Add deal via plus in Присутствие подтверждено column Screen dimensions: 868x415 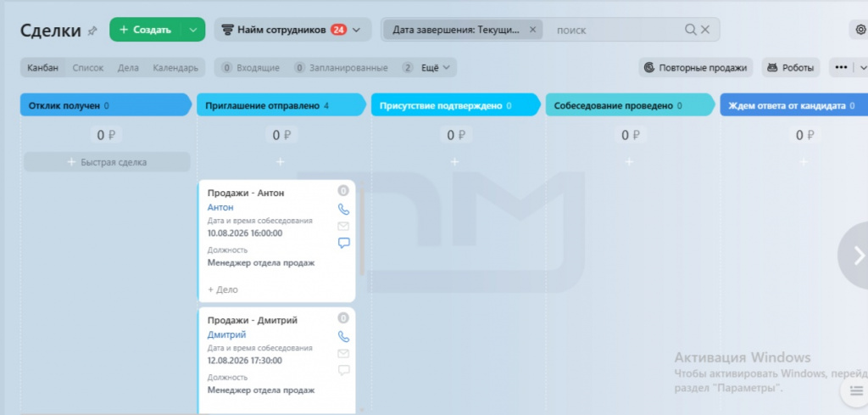(454, 162)
